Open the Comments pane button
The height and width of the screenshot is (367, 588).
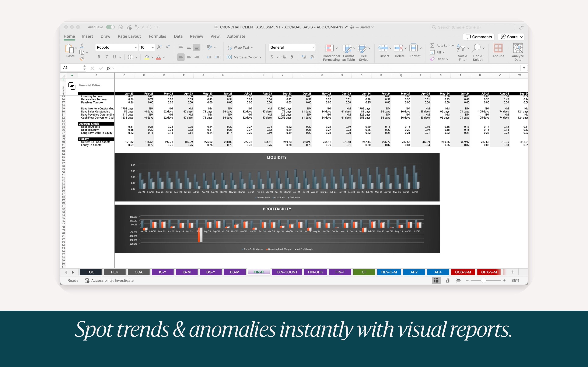point(479,37)
